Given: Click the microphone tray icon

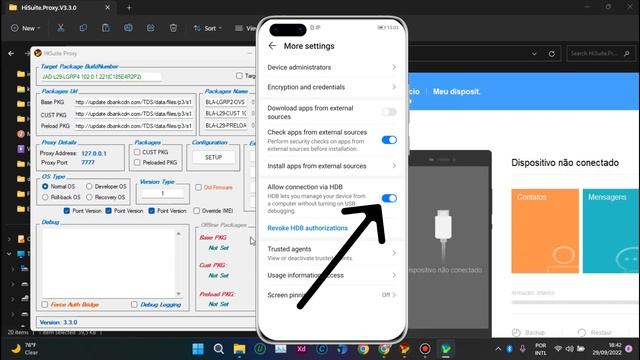Looking at the screenshot, I should [522, 349].
